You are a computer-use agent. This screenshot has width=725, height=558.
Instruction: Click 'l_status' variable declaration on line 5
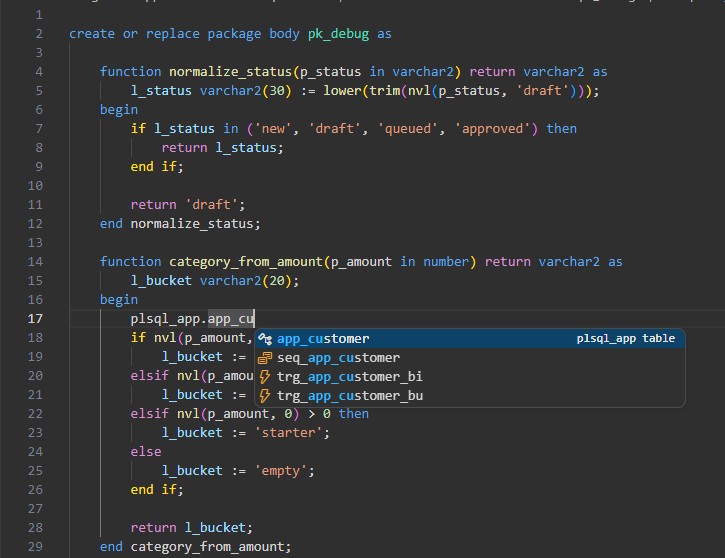point(161,91)
